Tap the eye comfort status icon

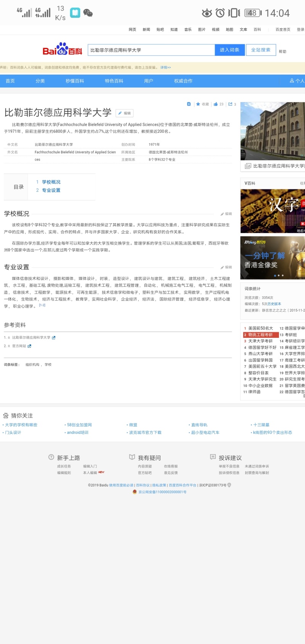(x=207, y=13)
